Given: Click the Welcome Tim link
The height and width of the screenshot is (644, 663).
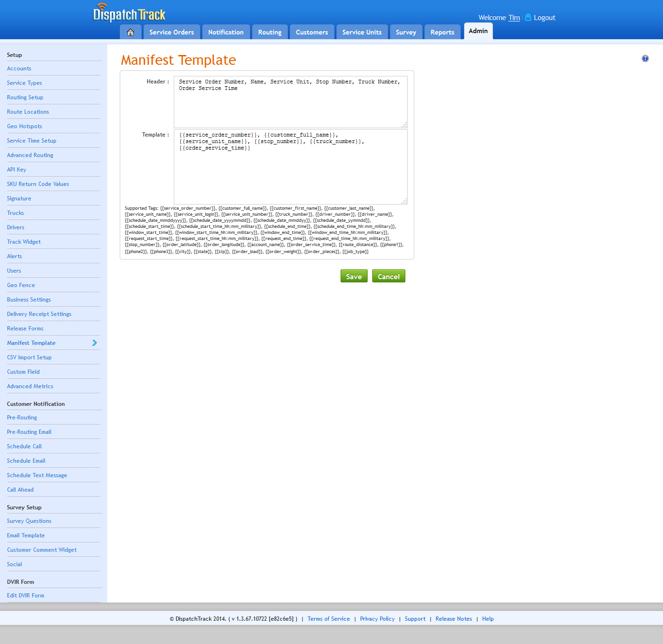Looking at the screenshot, I should [514, 17].
